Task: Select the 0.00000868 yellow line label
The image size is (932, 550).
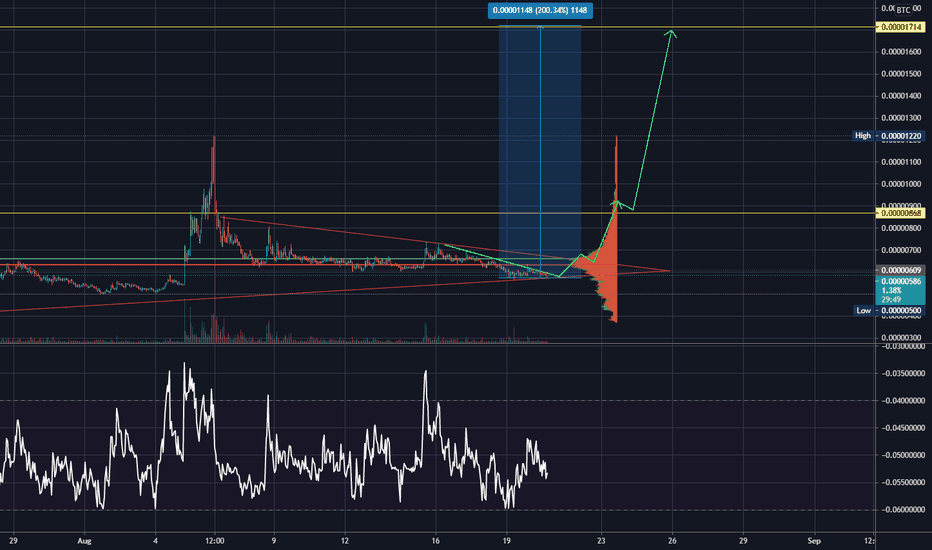Action: pyautogui.click(x=900, y=213)
